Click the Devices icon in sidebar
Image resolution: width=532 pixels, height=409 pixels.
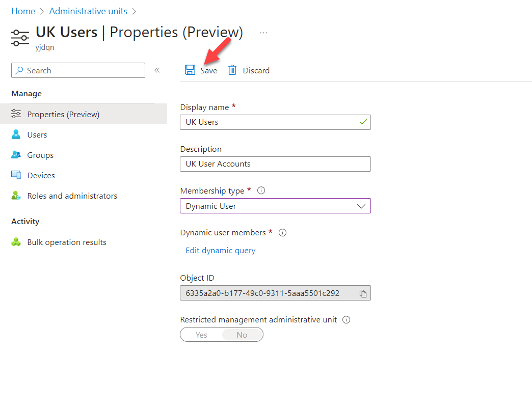click(16, 175)
